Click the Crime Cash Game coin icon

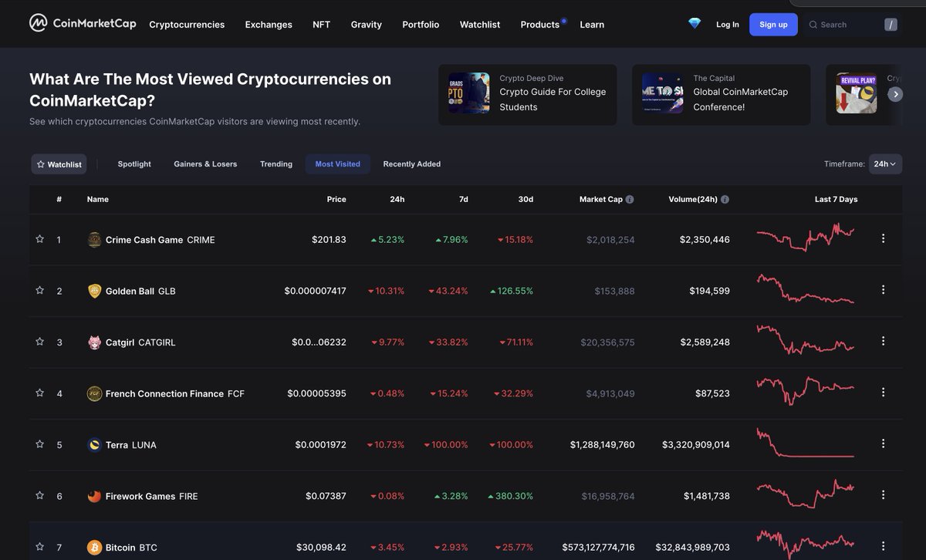click(x=94, y=240)
